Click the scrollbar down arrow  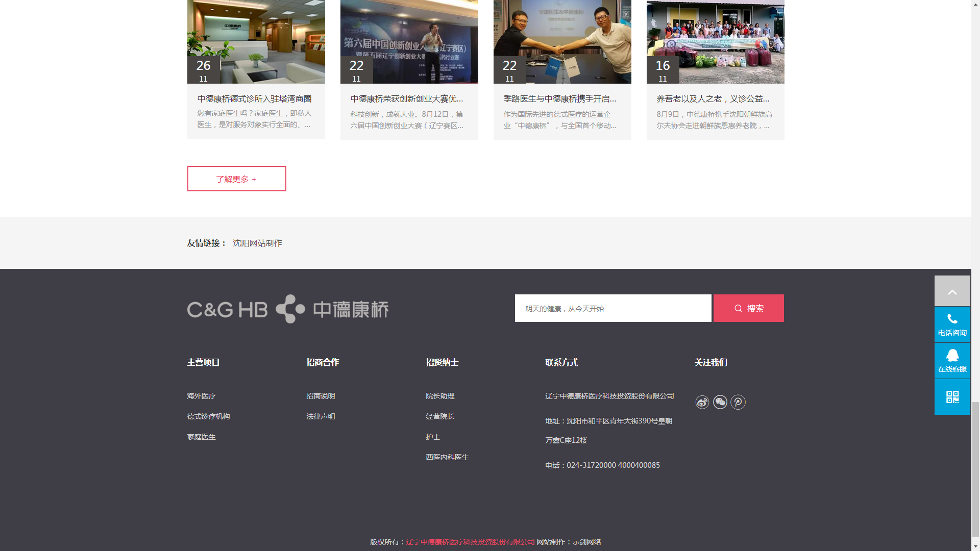975,546
